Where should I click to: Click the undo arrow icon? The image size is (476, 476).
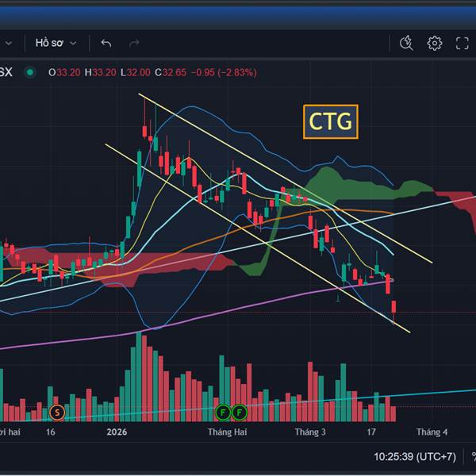click(106, 44)
